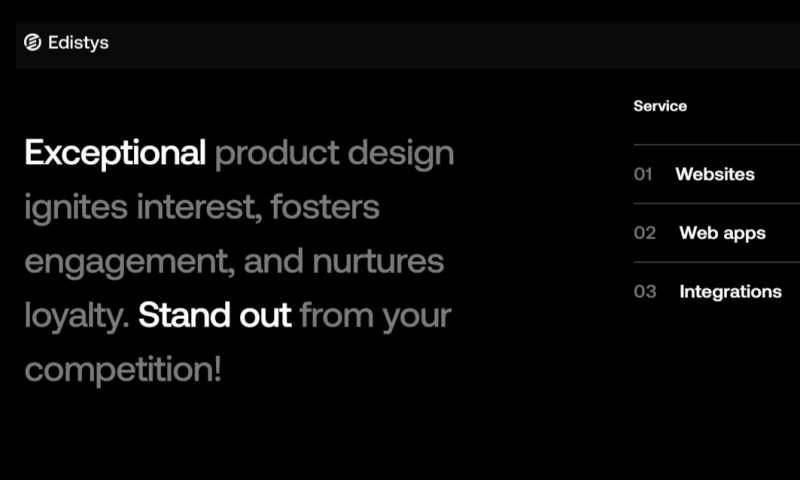
Task: Open the Websites service item
Action: (x=714, y=174)
